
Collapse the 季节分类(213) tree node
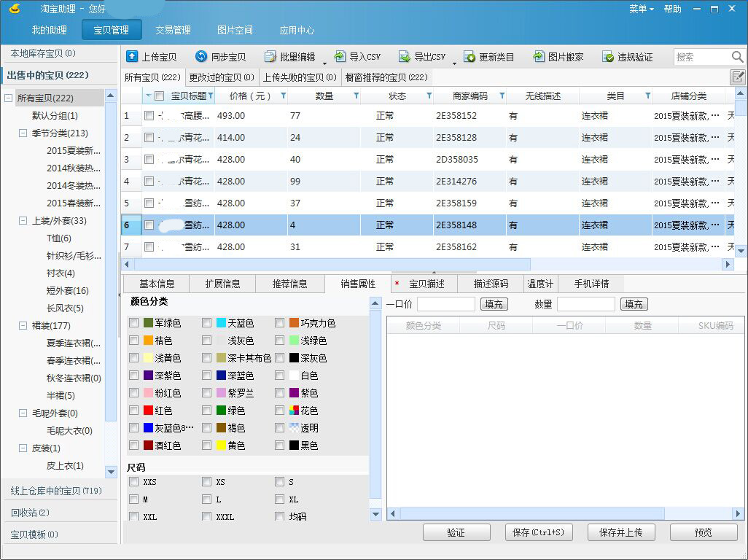pyautogui.click(x=23, y=133)
